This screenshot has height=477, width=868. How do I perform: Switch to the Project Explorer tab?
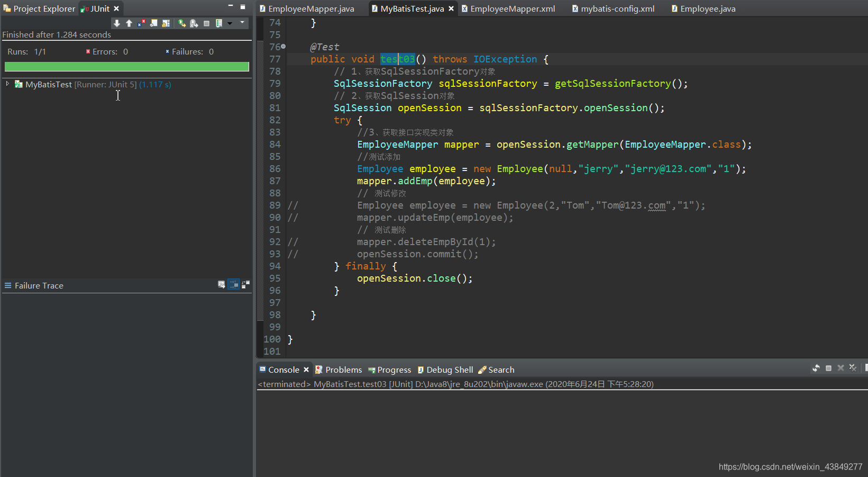pos(39,8)
